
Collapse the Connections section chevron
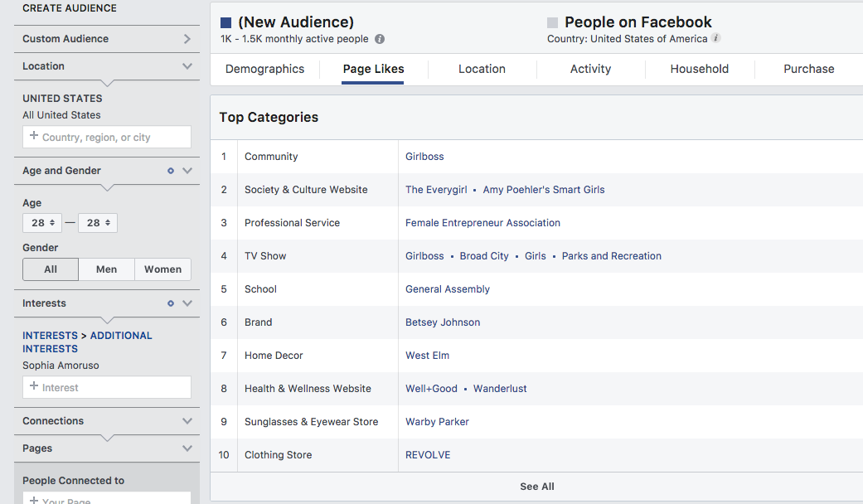[187, 421]
